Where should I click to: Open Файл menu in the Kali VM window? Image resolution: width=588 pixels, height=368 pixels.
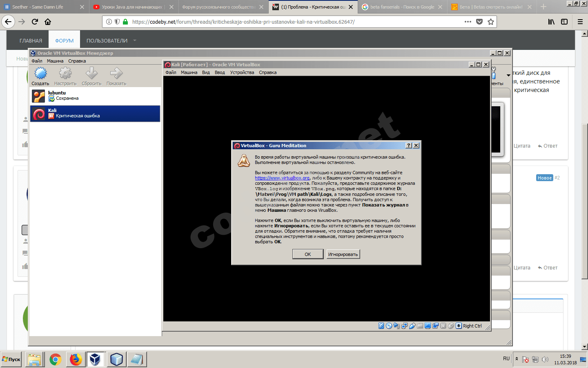coord(171,72)
